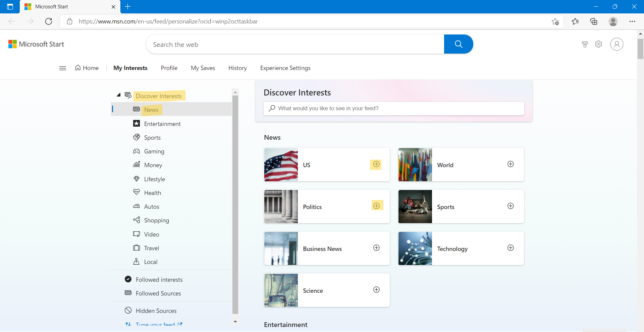
Task: Open the Shopping interests category
Action: tap(156, 220)
